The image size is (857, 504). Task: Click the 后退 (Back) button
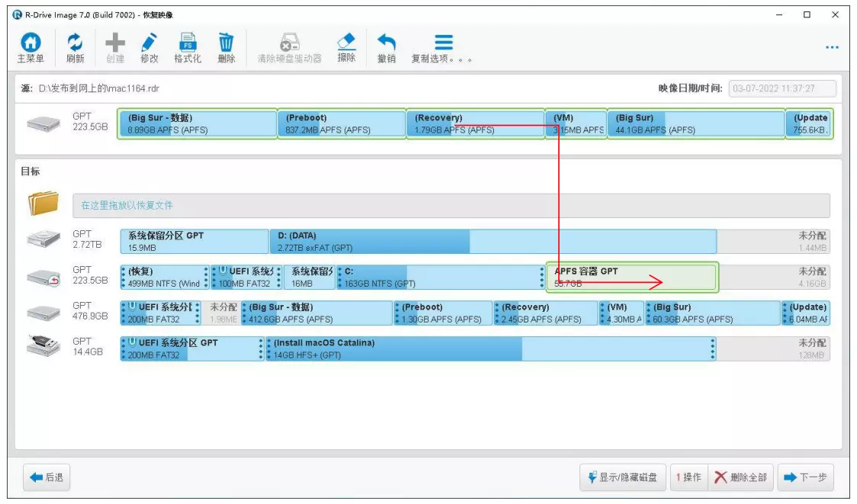click(48, 478)
